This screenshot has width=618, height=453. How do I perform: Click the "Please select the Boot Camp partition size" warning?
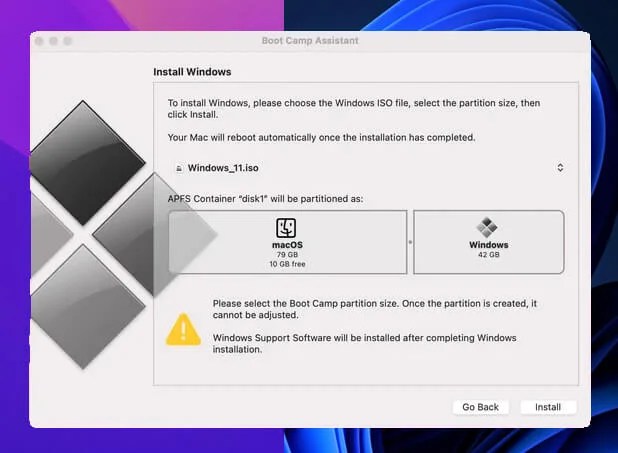374,309
